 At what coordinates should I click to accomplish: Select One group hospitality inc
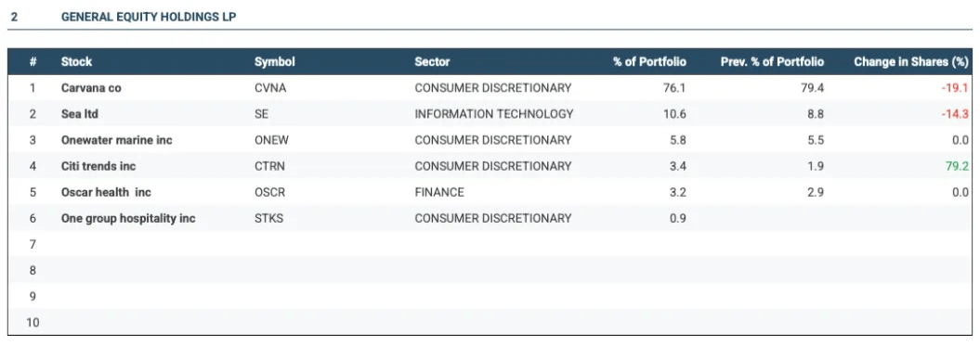pos(128,218)
